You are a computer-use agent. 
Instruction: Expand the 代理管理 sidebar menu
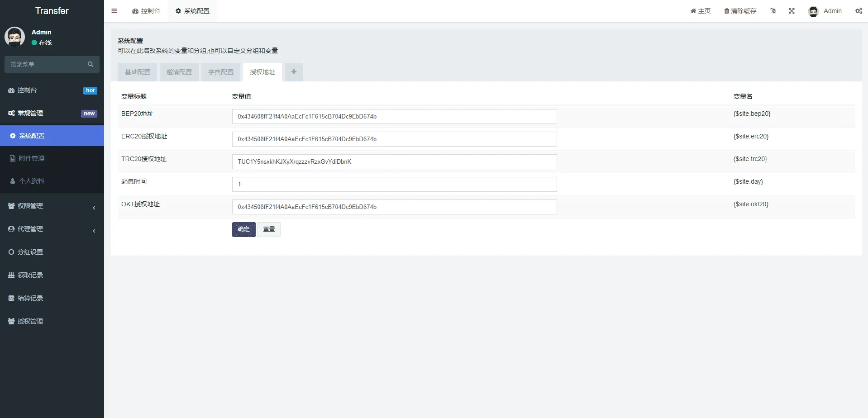52,229
